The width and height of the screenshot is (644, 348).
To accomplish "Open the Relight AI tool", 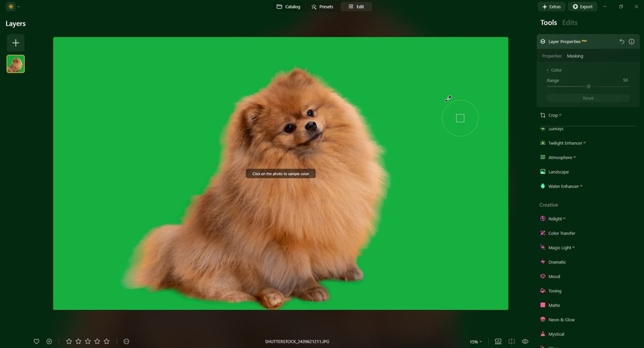I will (555, 219).
